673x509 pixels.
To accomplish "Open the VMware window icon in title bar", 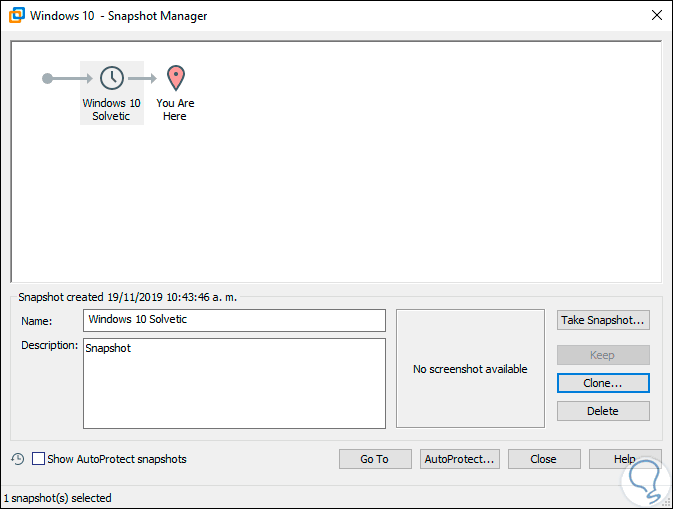I will pyautogui.click(x=15, y=16).
